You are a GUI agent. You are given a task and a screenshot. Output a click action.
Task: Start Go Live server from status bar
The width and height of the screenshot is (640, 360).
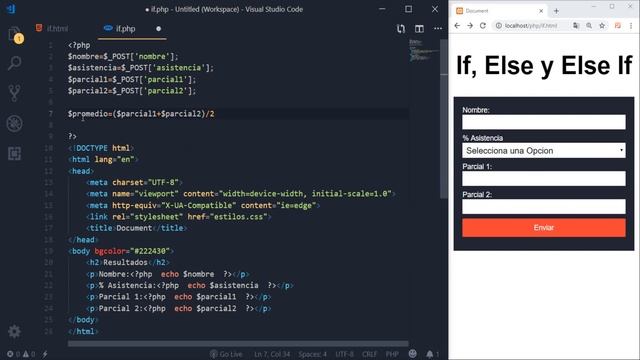(x=226, y=354)
